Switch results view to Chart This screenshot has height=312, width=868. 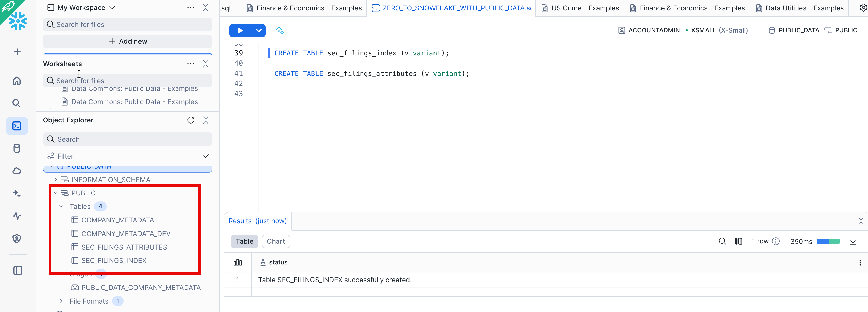point(276,241)
